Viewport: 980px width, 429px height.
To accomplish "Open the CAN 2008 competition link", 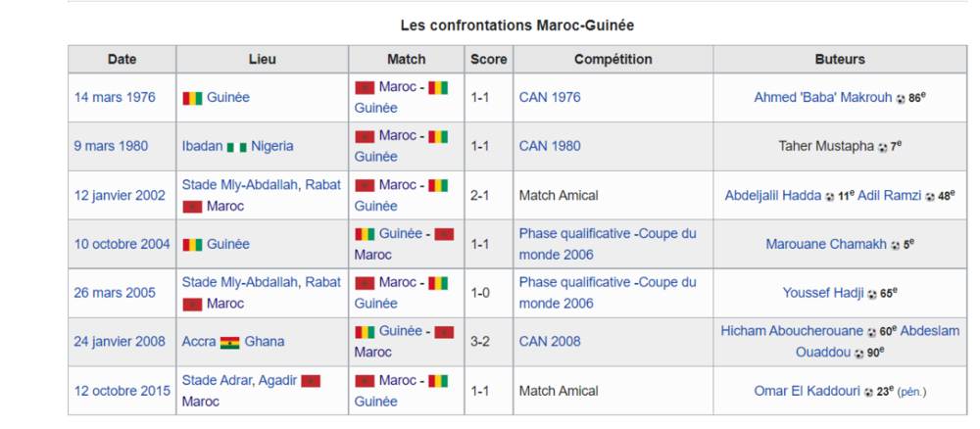I will coord(550,342).
